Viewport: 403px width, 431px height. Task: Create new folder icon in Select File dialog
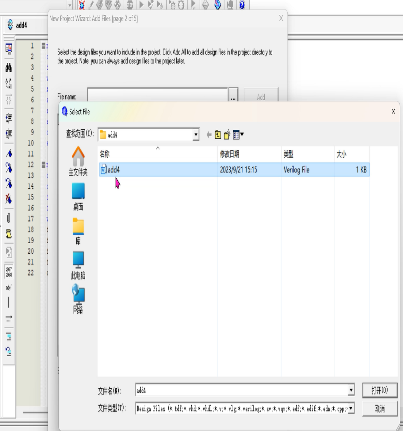point(227,135)
